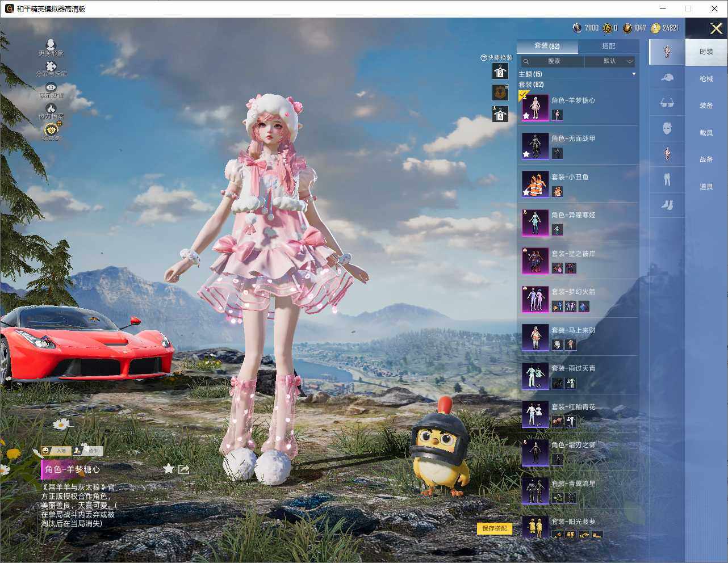
Task: Click the share icon beside the star
Action: [x=183, y=469]
